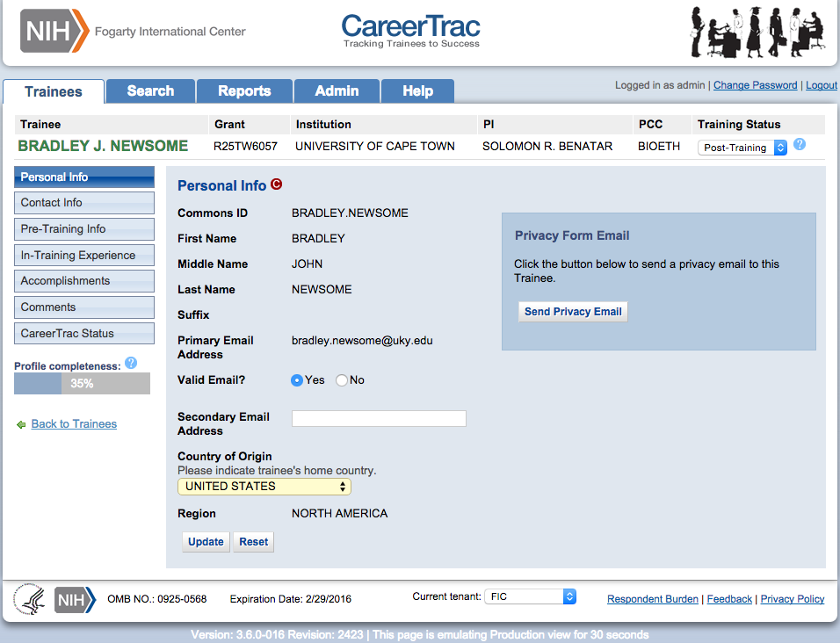Click Region value NORTH AMERICA

pyautogui.click(x=340, y=514)
